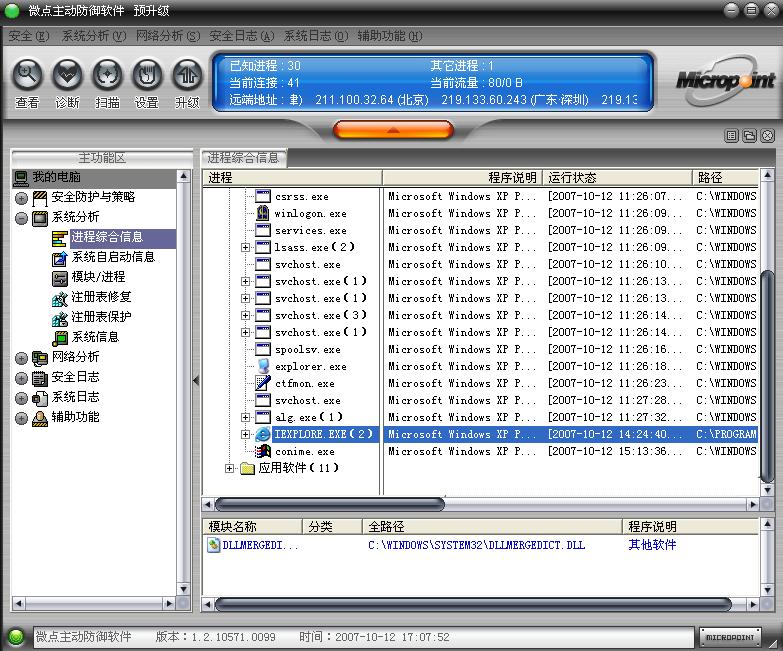Viewport: 783px width, 651px height.
Task: Collapse sidebar with the splitter arrow
Action: [x=196, y=380]
